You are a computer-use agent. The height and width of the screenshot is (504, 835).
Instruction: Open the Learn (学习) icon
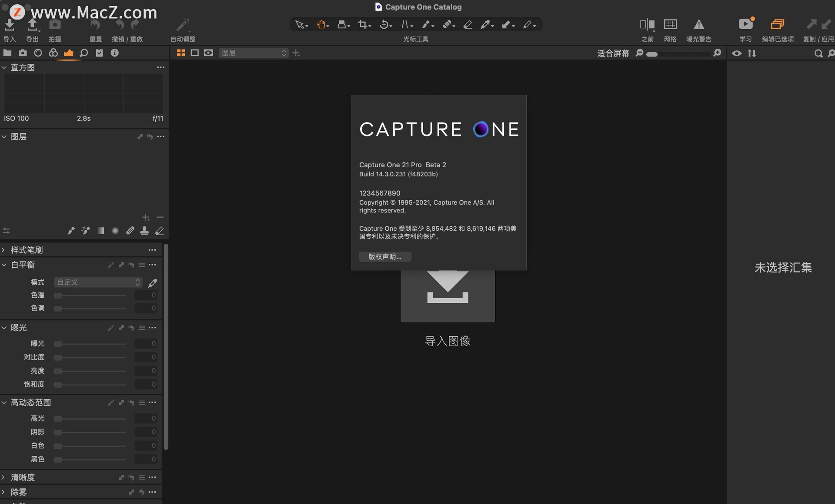pos(746,24)
